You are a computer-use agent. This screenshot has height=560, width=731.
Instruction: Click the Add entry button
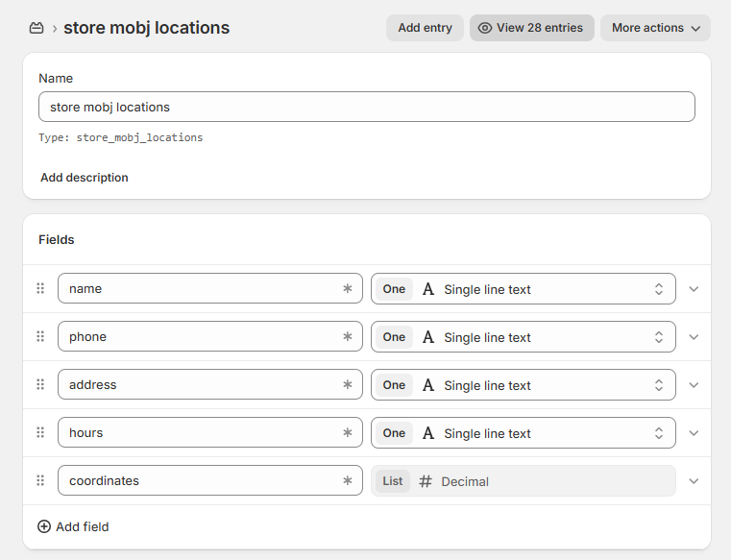coord(425,28)
